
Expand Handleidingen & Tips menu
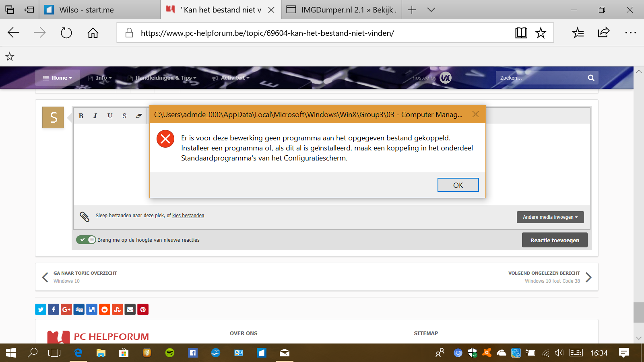162,78
